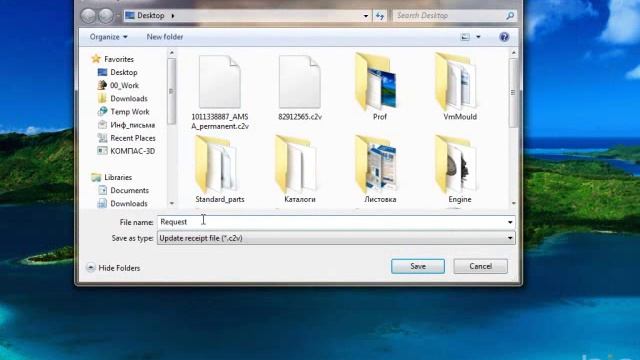Click the navigation pane scroll down arrow
The width and height of the screenshot is (640, 360).
(171, 203)
